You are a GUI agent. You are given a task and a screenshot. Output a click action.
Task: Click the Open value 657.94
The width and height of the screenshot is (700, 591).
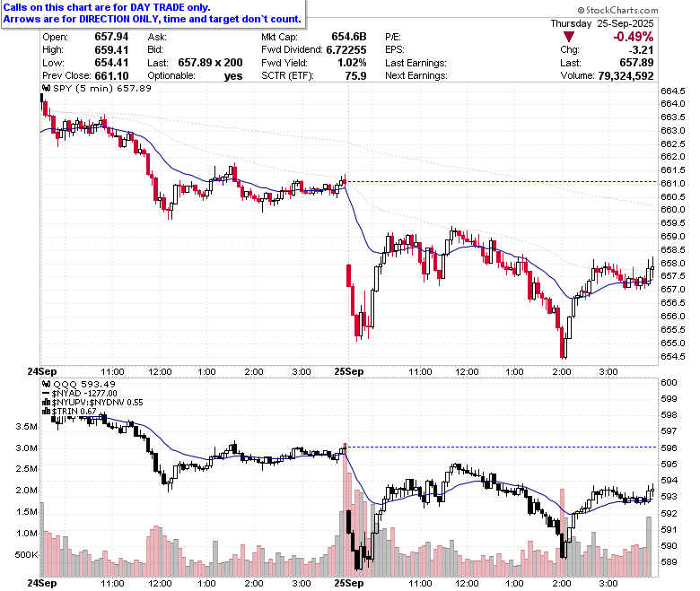[111, 37]
